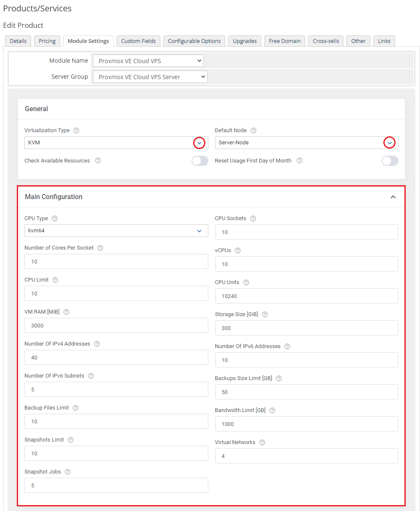Image resolution: width=420 pixels, height=511 pixels.
Task: Click help icon for Backups Size Limit [GB]
Action: [x=279, y=378]
